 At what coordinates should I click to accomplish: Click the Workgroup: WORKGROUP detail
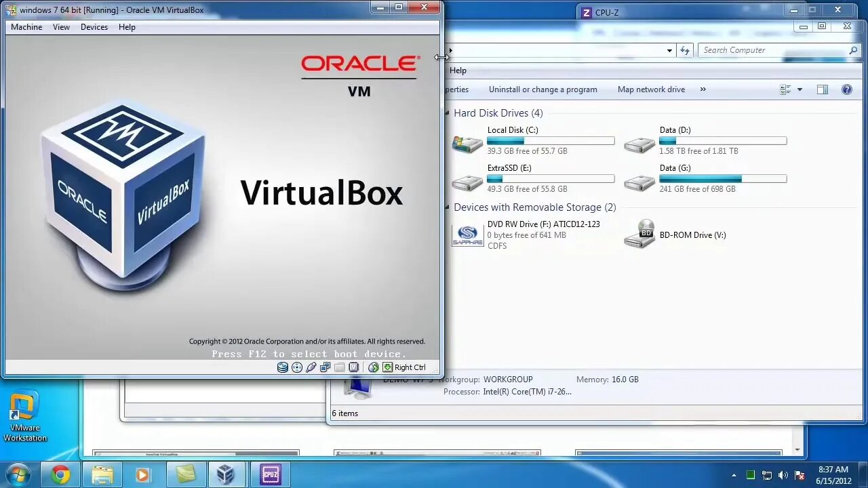tap(487, 380)
